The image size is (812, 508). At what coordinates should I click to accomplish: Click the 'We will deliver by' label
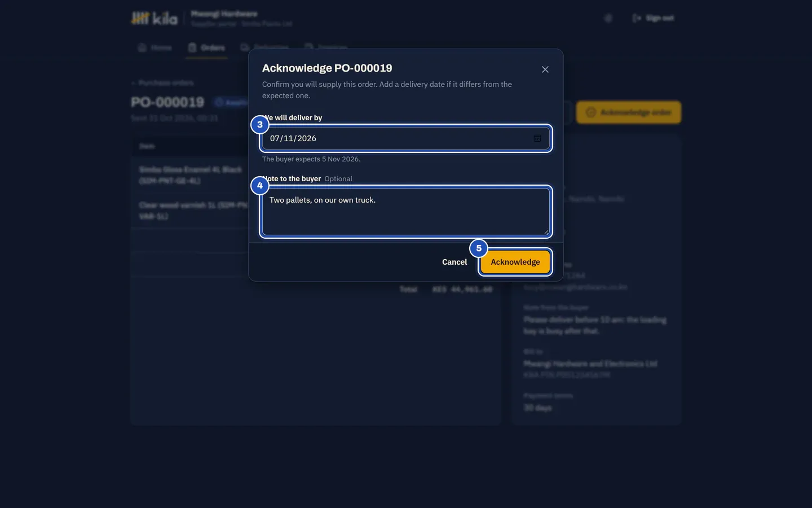click(x=292, y=118)
